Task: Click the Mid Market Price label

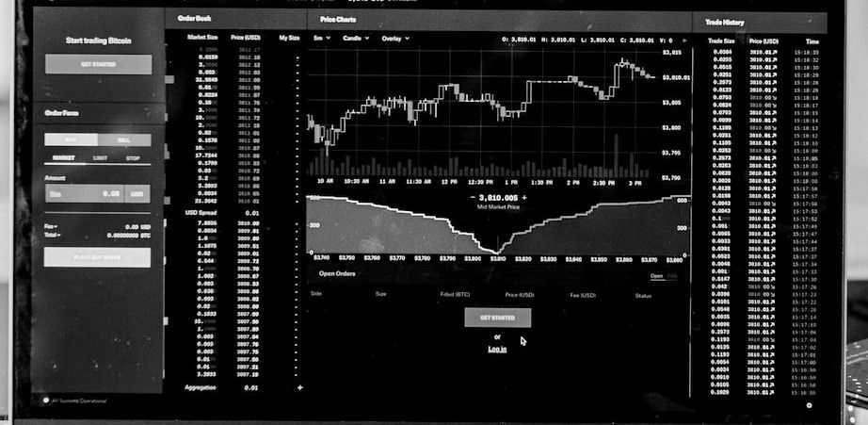Action: 498,207
